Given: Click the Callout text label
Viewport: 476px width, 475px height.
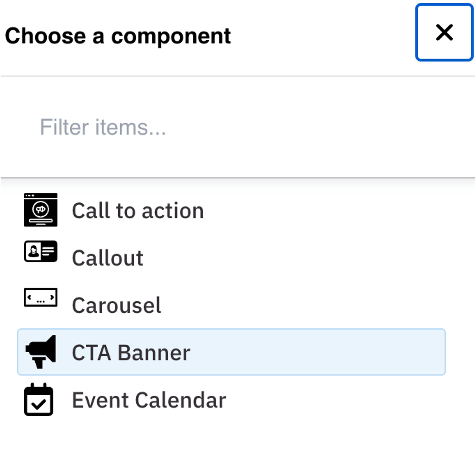Looking at the screenshot, I should pos(108,258).
